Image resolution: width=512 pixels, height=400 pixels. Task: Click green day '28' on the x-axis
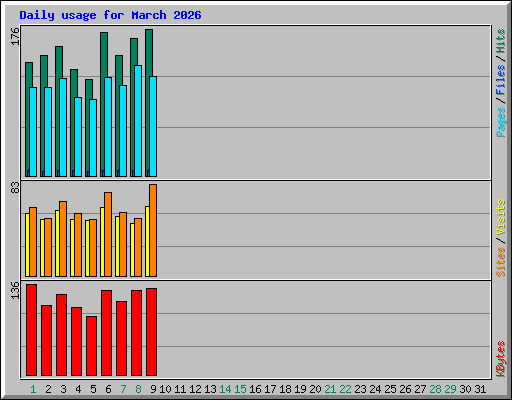point(435,389)
